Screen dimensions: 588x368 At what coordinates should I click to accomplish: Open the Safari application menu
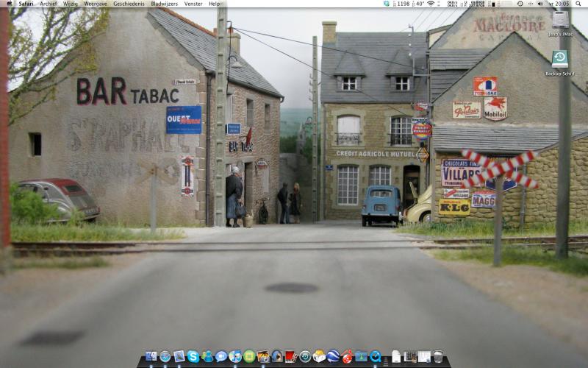tap(26, 4)
